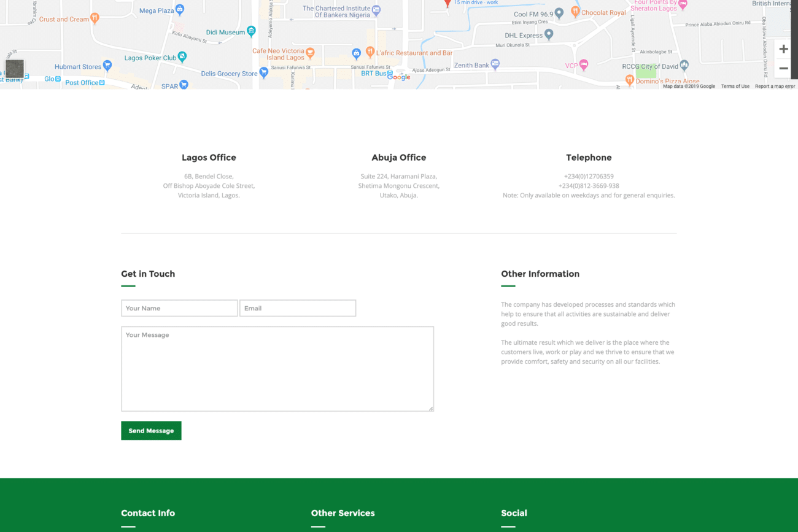Screen dimensions: 798x532
Task: Click inside the Your Message textarea
Action: pos(277,369)
